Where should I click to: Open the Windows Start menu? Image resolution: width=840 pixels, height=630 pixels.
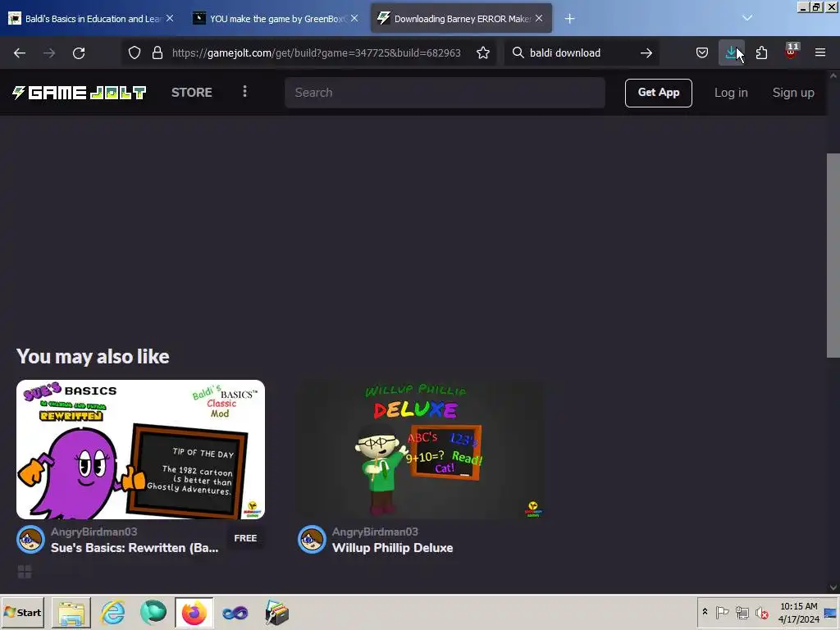tap(22, 612)
